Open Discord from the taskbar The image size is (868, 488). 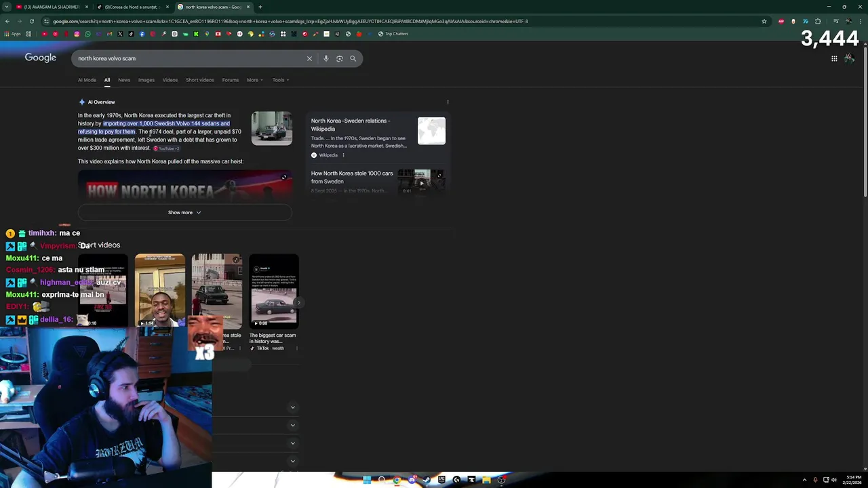pyautogui.click(x=412, y=480)
